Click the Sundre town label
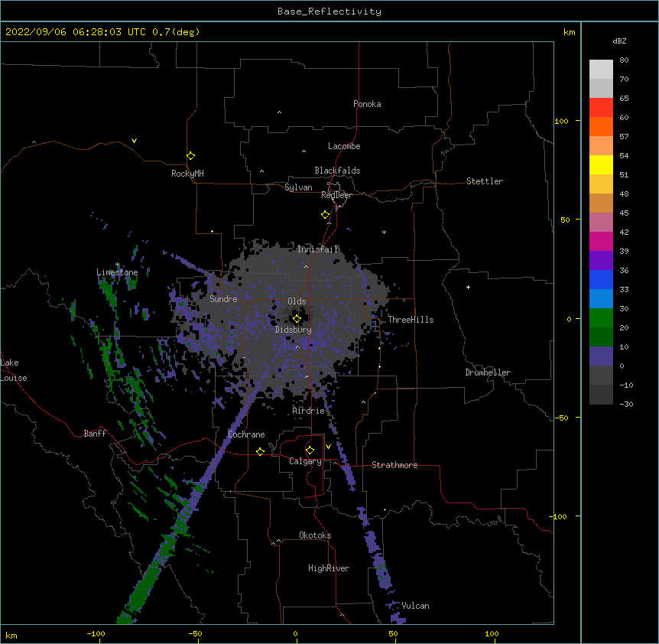This screenshot has width=659, height=644. [223, 299]
